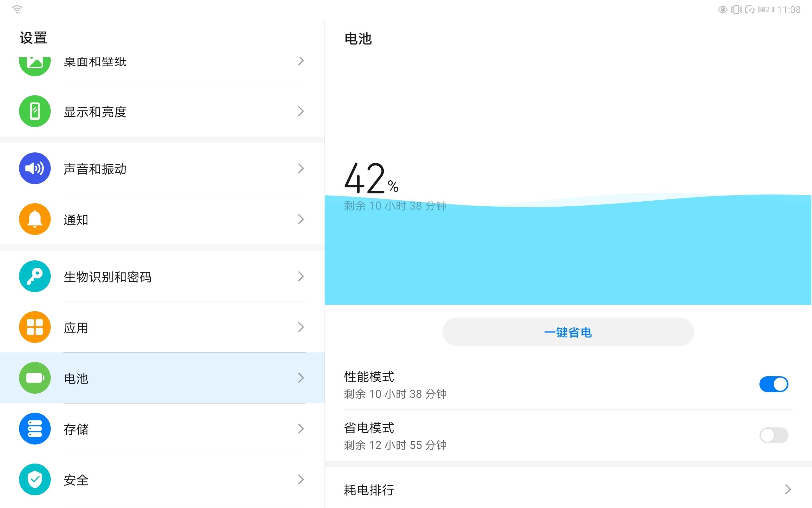812x508 pixels.
Task: Tap the green wallpaper icon for 桌面和壁纸
Action: click(35, 67)
